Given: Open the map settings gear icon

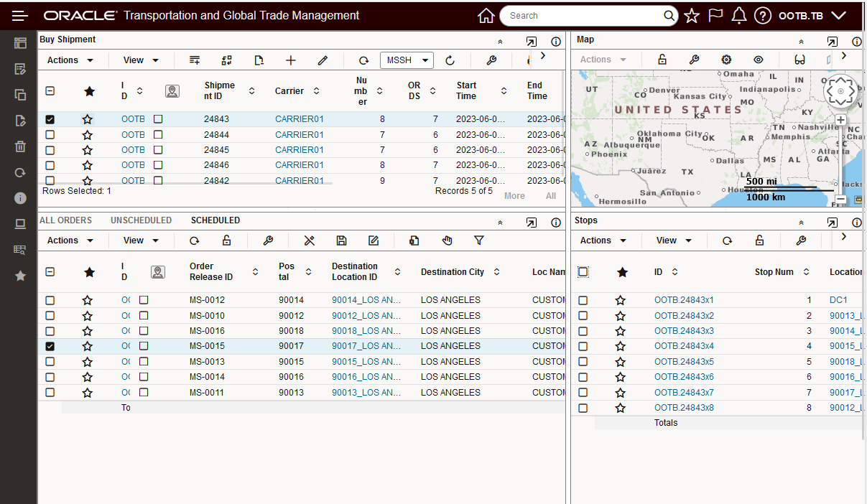Looking at the screenshot, I should click(726, 60).
